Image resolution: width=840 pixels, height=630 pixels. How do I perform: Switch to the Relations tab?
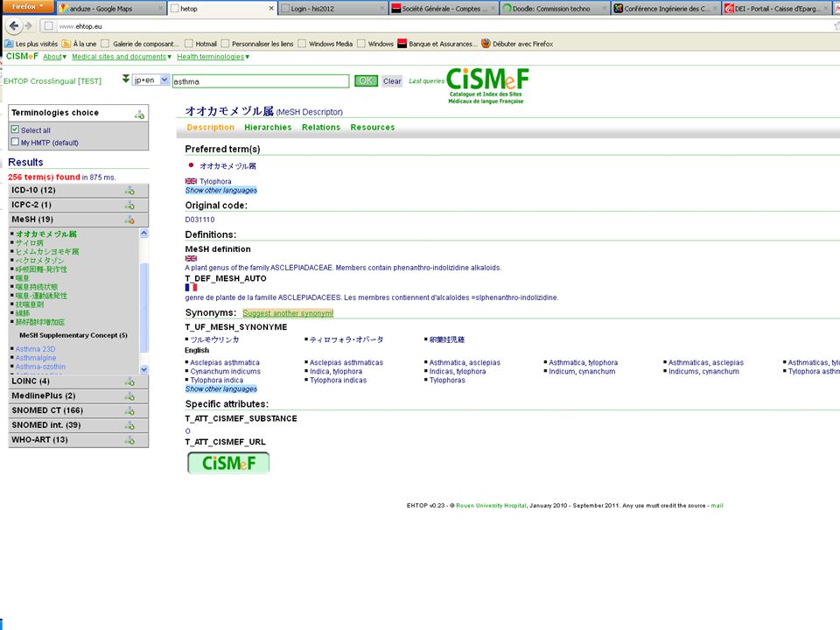point(321,128)
